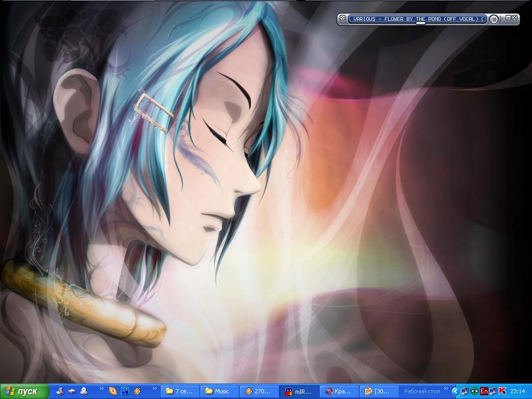
Task: Launch the orange disc icon in Quick Launch
Action: click(113, 391)
